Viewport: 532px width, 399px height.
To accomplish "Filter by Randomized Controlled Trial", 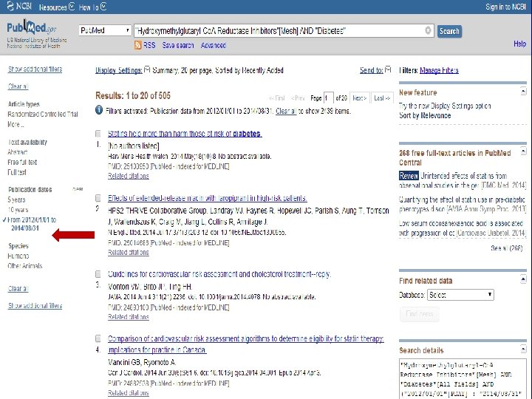I will [x=43, y=114].
